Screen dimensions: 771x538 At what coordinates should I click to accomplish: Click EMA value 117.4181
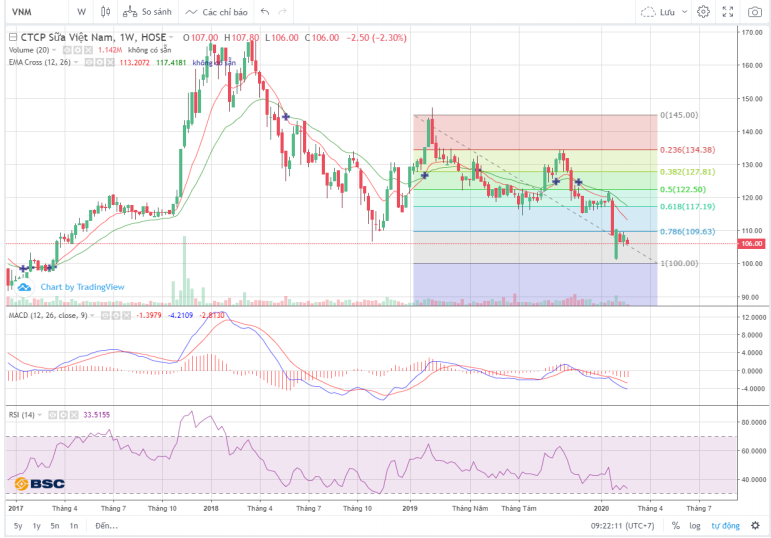coord(171,62)
